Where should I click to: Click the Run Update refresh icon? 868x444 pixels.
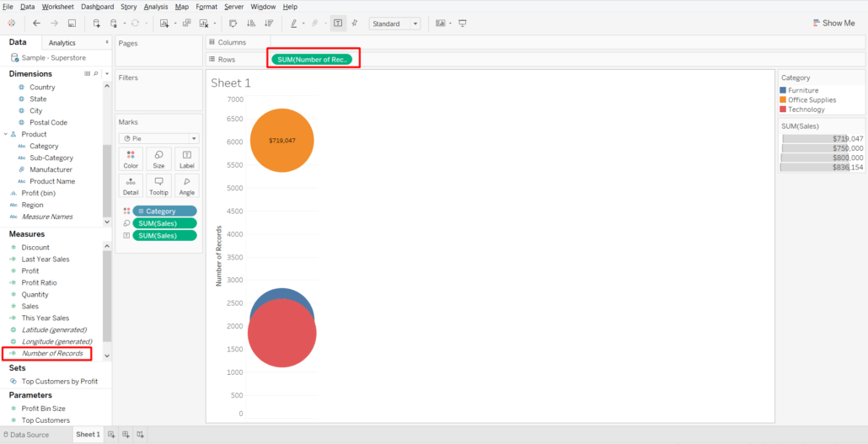(x=135, y=24)
